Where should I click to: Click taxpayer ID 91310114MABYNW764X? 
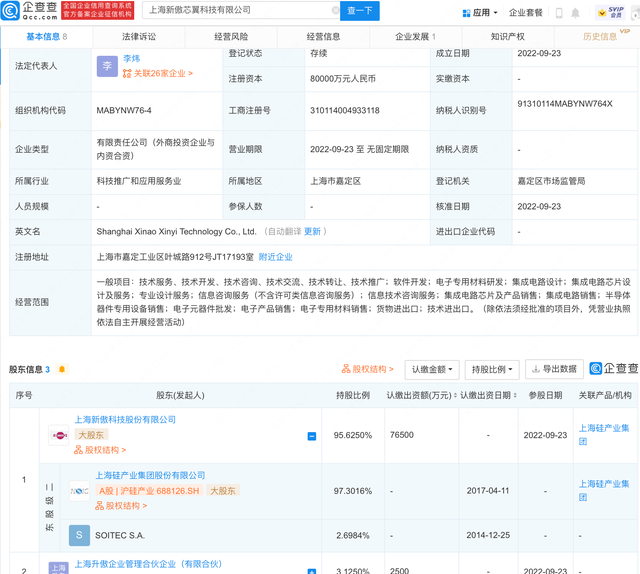coord(565,104)
